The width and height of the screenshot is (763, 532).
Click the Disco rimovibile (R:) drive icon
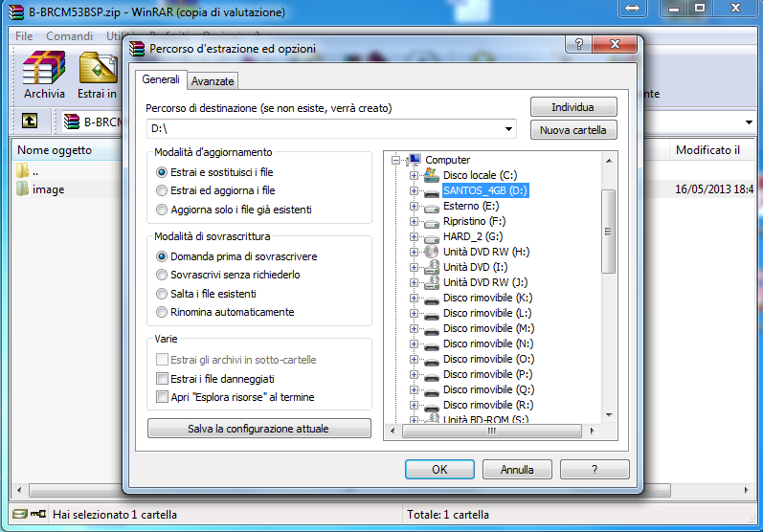pyautogui.click(x=431, y=407)
